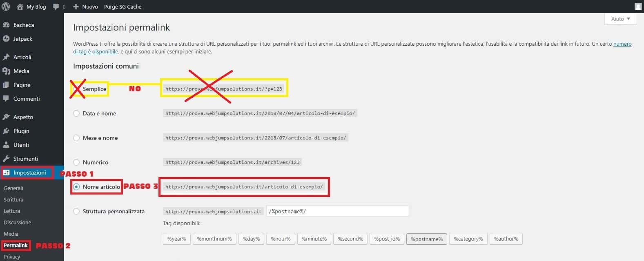Open the Permalink settings submenu
Image resolution: width=644 pixels, height=261 pixels.
pos(16,245)
